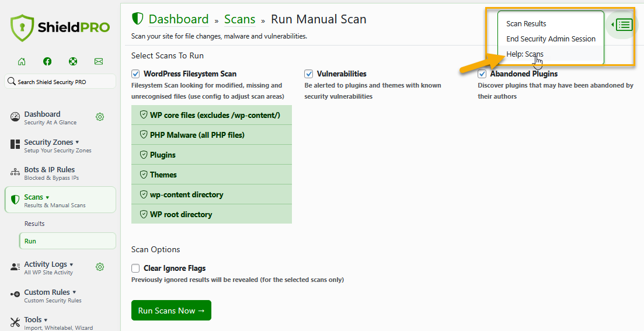
Task: Uncheck WordPress Filesystem Scan checkbox
Action: click(x=135, y=74)
